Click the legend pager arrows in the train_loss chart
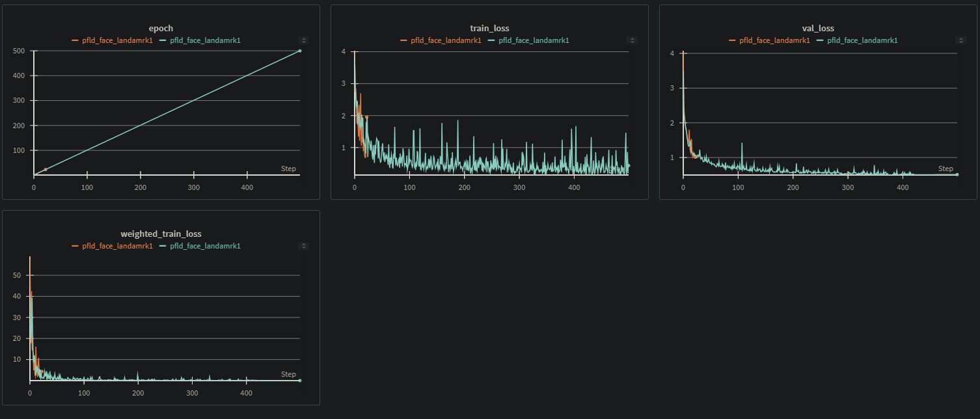Screen dimensions: 980x419 [632, 40]
